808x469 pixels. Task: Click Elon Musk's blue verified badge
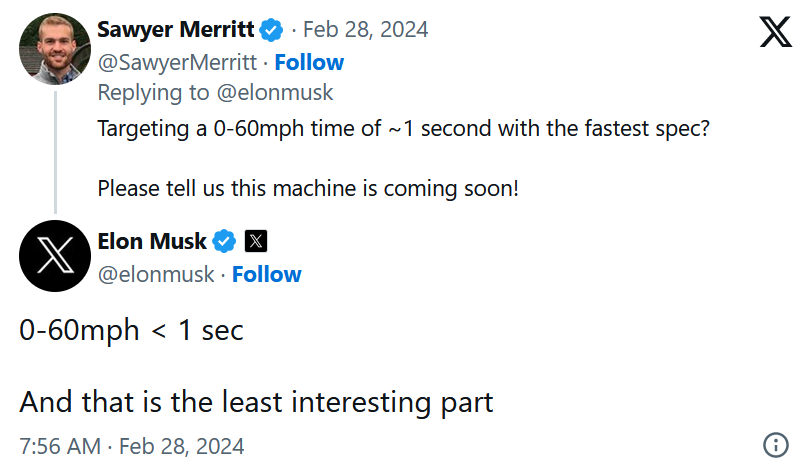pos(225,241)
